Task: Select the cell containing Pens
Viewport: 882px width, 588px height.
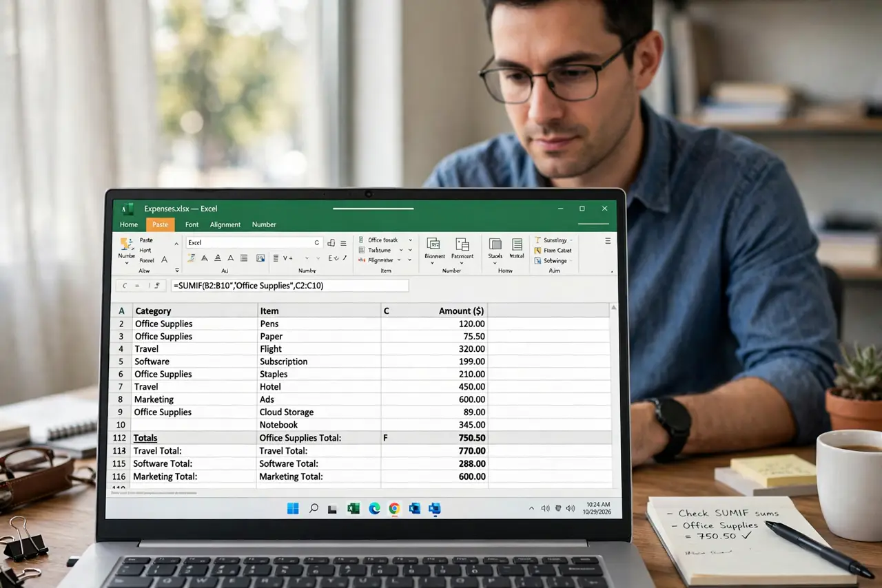Action: point(318,324)
